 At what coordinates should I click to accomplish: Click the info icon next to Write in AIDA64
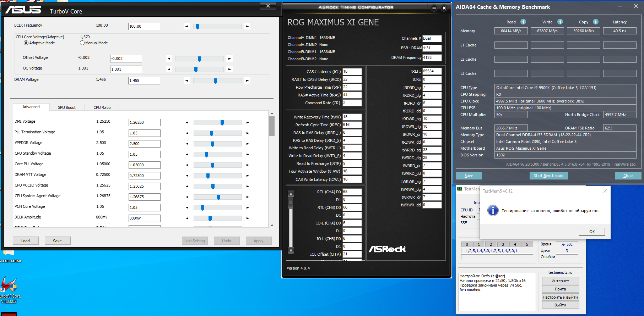(x=560, y=22)
